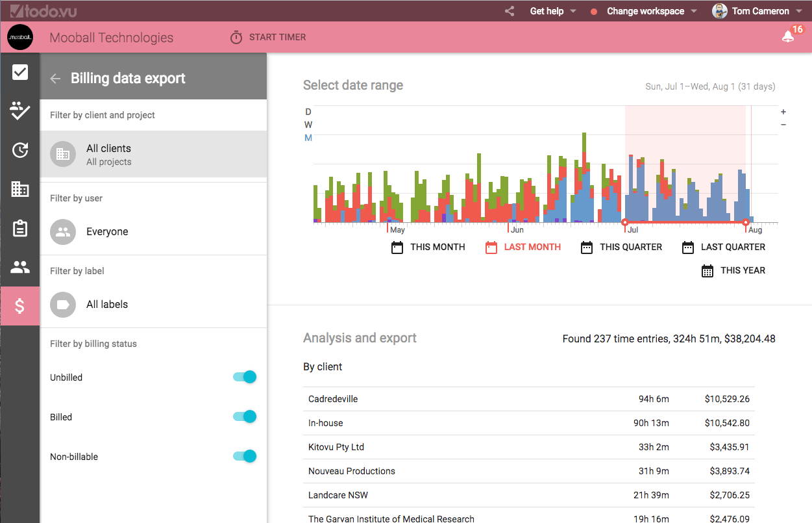Open the people icon in sidebar
Viewport: 812px width, 523px height.
tap(20, 267)
